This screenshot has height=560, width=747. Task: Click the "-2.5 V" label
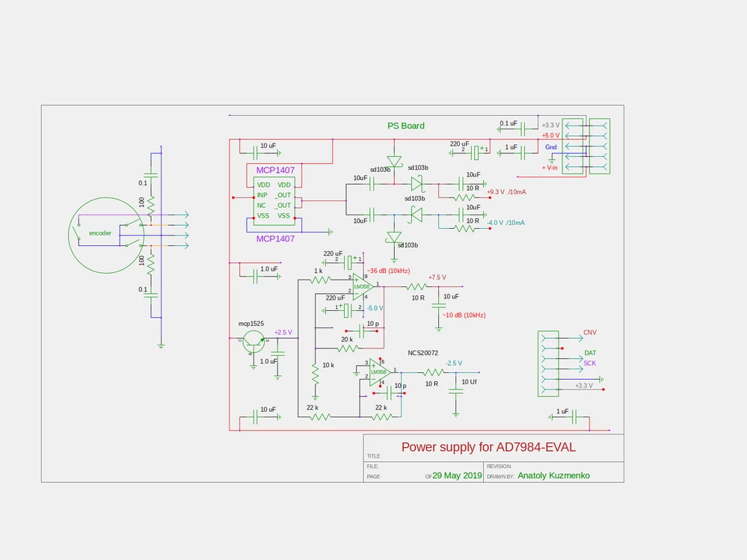[x=454, y=363]
